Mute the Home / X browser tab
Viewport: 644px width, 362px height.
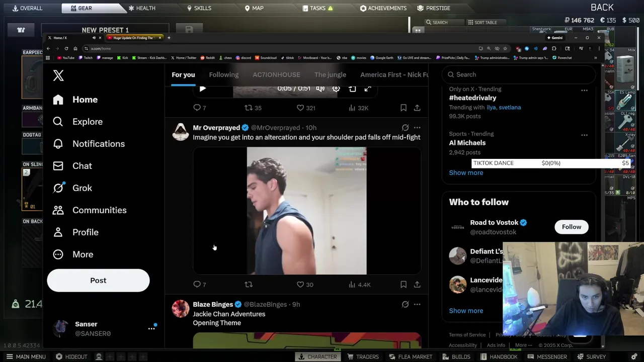point(94,38)
